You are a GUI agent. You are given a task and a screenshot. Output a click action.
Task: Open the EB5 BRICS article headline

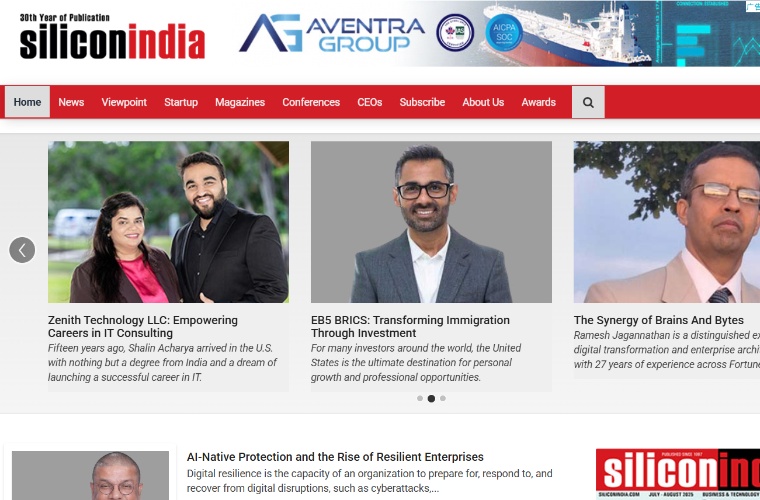[x=410, y=327]
